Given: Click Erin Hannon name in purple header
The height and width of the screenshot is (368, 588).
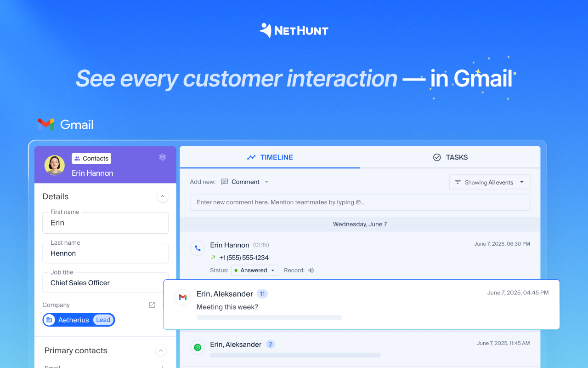Looking at the screenshot, I should pyautogui.click(x=92, y=173).
